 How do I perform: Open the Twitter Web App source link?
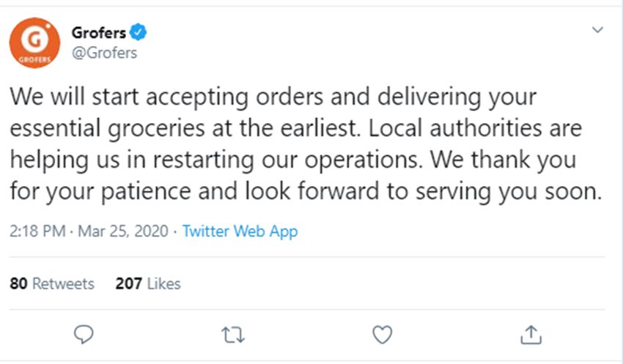(x=240, y=231)
